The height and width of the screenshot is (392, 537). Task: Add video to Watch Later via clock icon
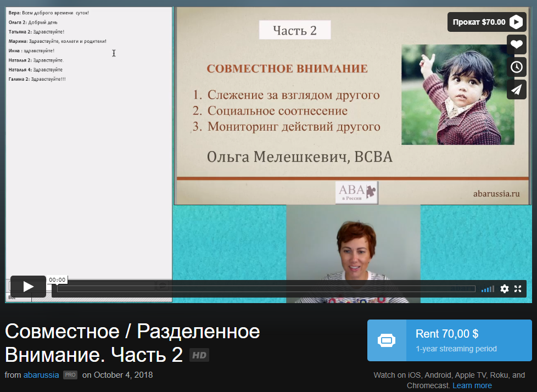[516, 66]
